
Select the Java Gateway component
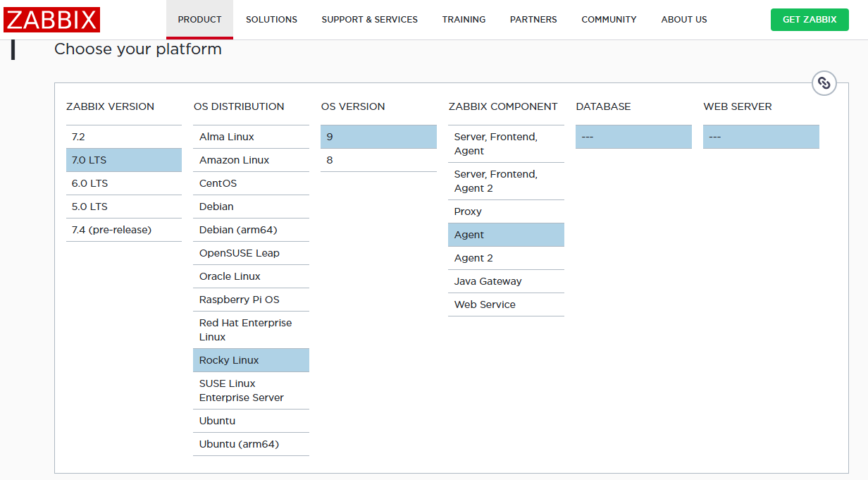pyautogui.click(x=507, y=281)
